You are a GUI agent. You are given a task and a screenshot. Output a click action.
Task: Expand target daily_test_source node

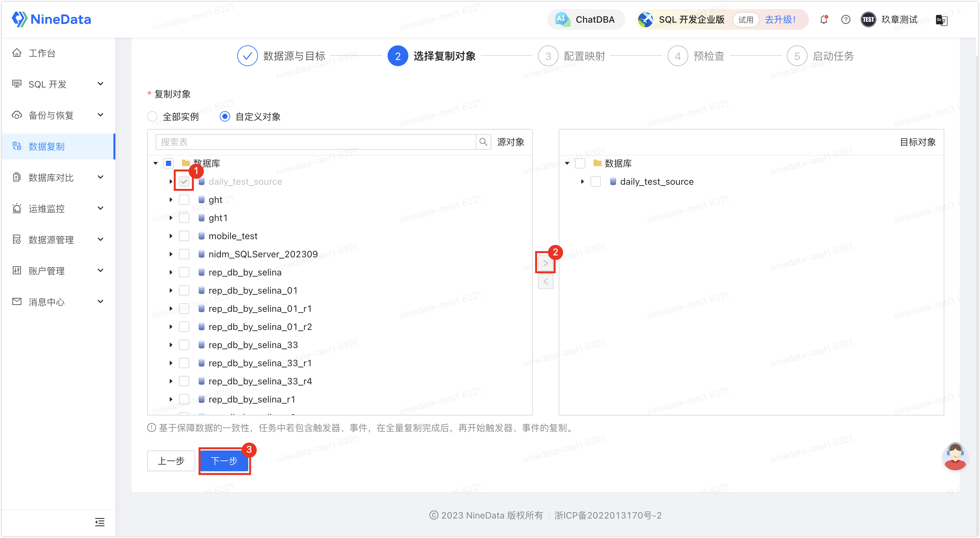pos(582,181)
